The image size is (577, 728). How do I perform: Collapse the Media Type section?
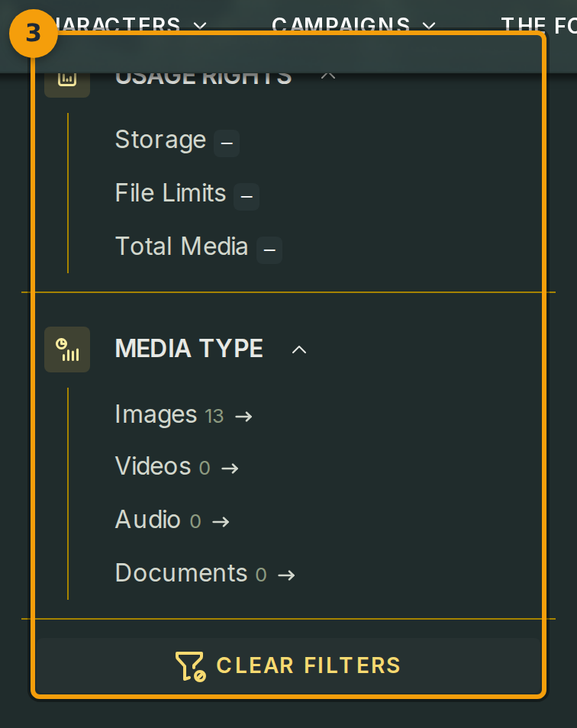point(299,350)
